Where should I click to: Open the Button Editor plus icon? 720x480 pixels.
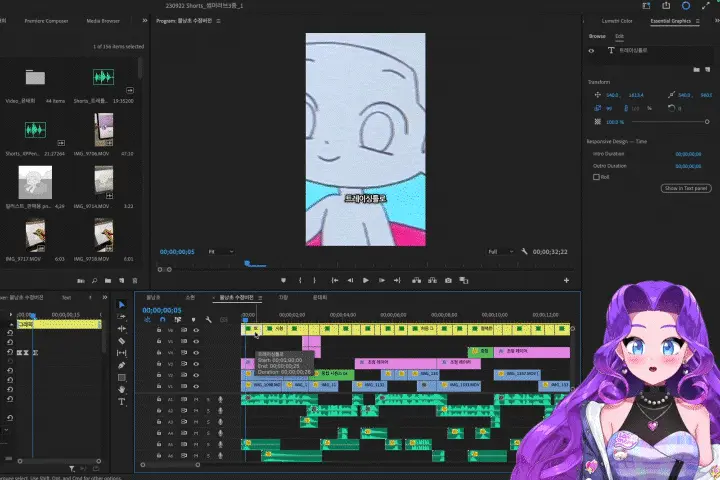(566, 280)
